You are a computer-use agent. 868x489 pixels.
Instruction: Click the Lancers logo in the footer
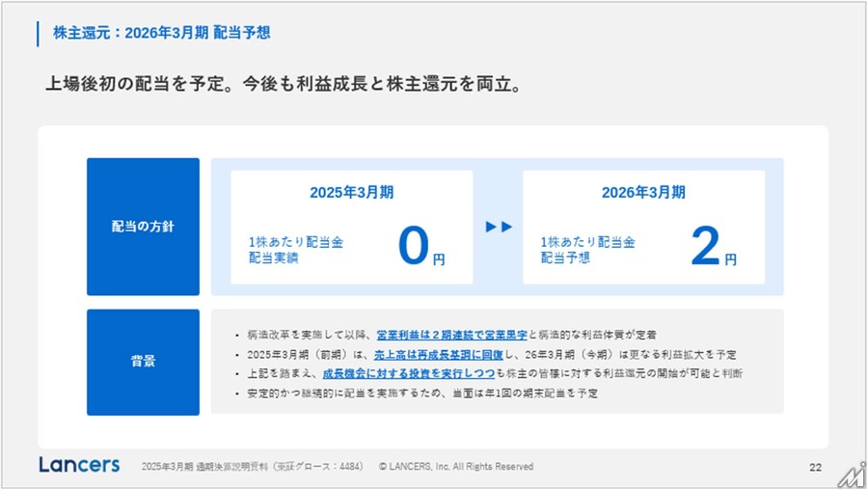click(x=79, y=465)
